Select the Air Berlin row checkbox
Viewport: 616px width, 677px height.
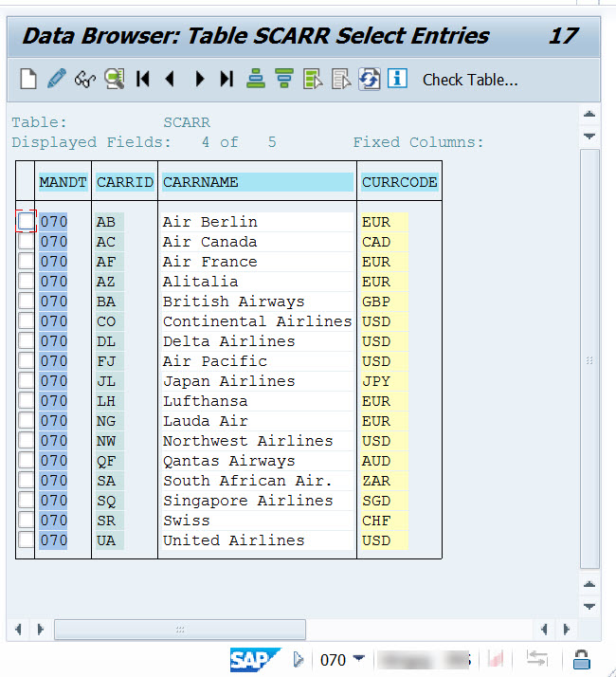26,222
